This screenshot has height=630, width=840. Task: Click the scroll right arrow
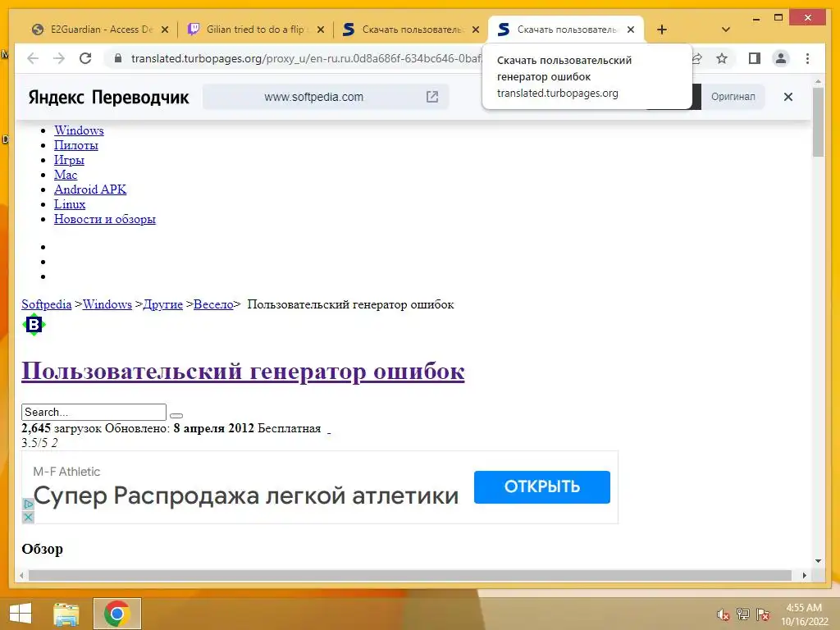point(805,575)
